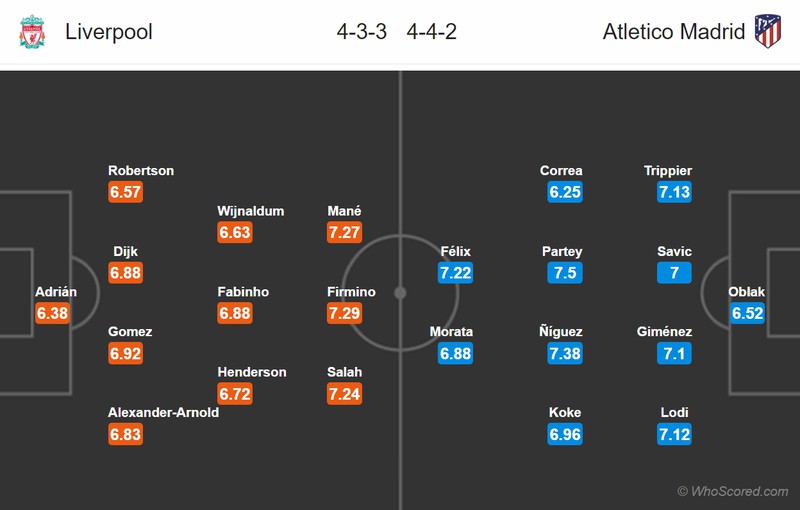Click the 4-3-3 formation label

tap(361, 32)
